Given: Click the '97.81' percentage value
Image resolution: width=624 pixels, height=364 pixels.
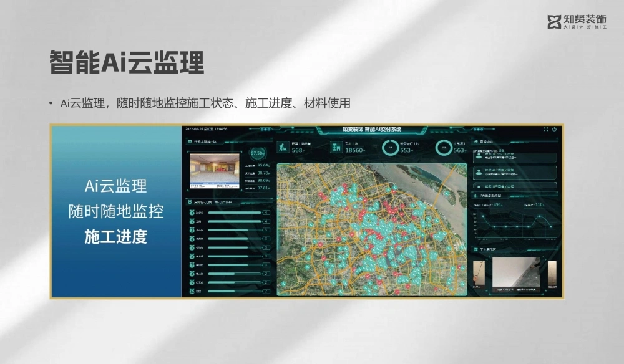Looking at the screenshot, I should click(x=263, y=188).
